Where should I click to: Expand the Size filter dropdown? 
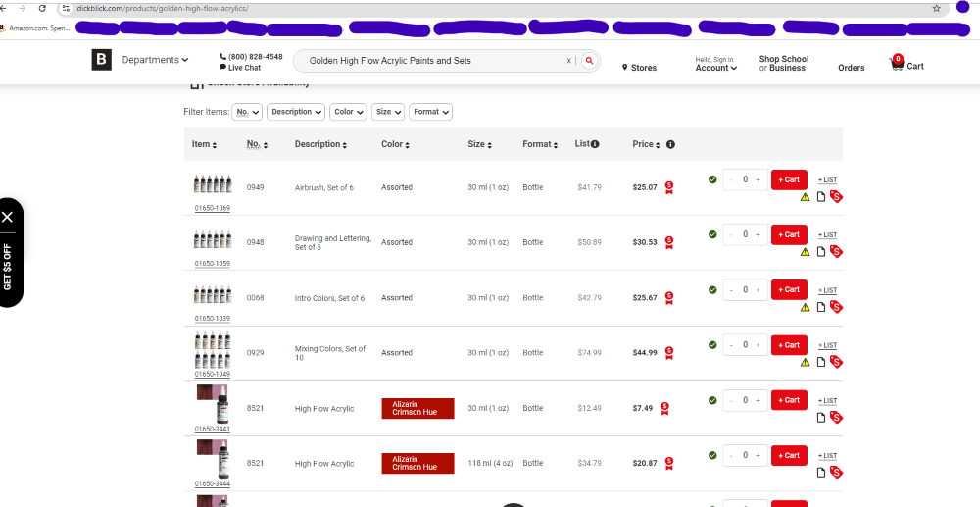point(387,112)
